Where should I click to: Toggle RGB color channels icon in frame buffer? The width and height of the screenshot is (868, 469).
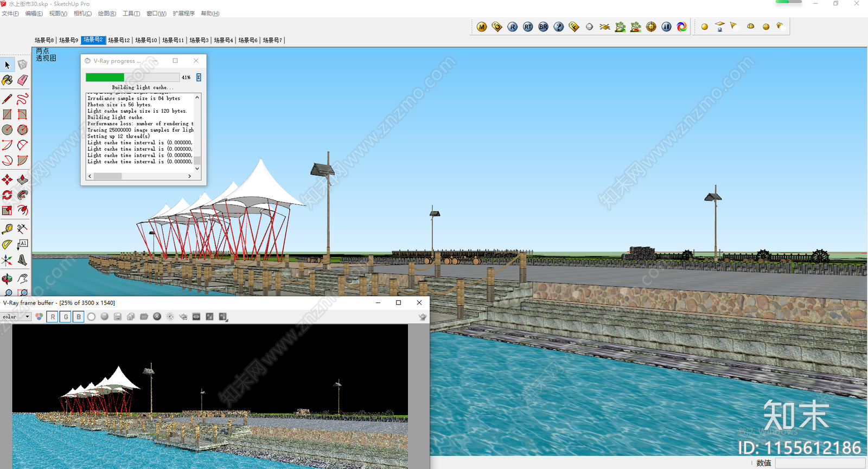point(39,317)
